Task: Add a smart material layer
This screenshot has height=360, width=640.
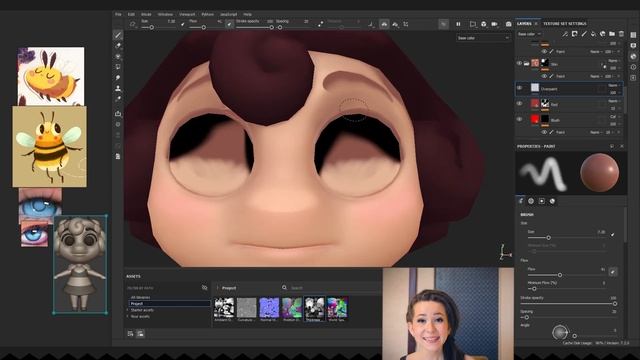Action: coord(602,34)
